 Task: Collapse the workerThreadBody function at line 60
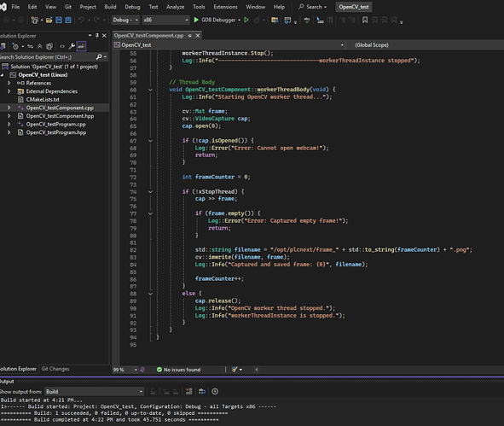pyautogui.click(x=150, y=90)
